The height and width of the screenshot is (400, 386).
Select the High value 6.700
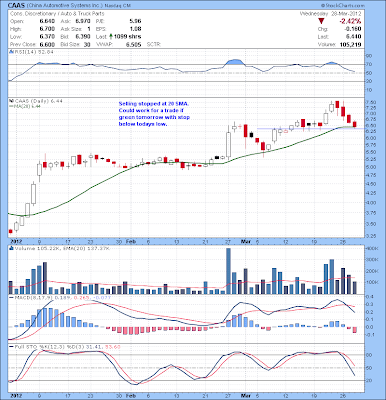point(47,29)
